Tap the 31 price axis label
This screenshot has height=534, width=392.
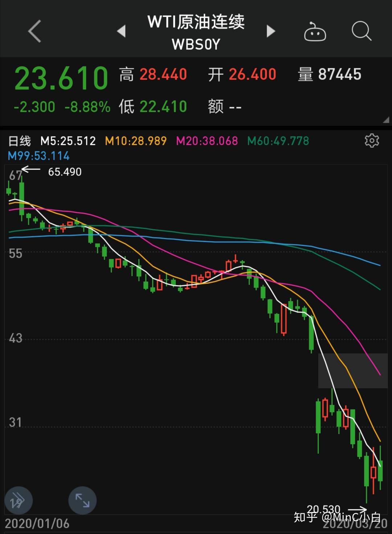pos(16,423)
